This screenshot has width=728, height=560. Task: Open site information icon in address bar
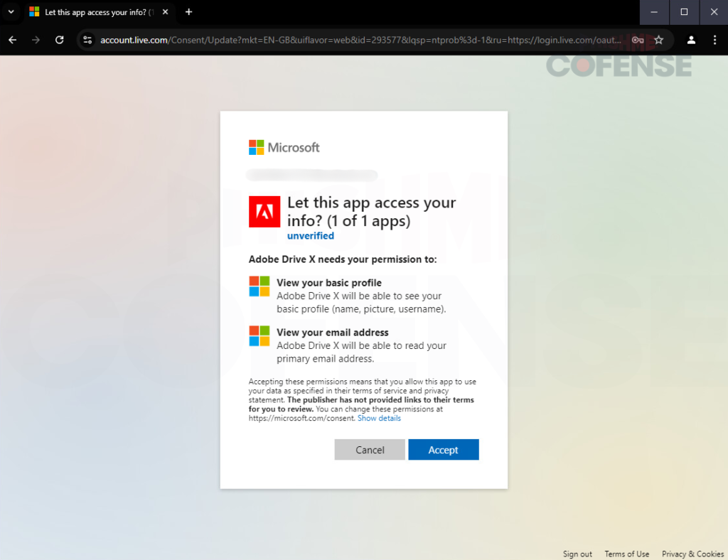tap(87, 40)
